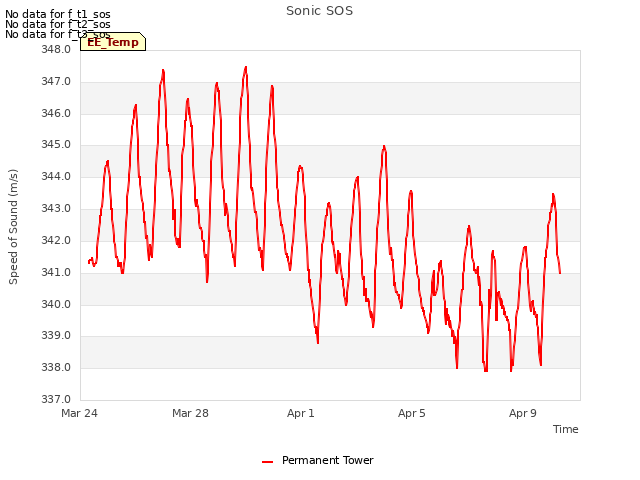Click the 'No data for f_t3_sos' message
Screen dimensions: 640x480
pyautogui.click(x=58, y=34)
